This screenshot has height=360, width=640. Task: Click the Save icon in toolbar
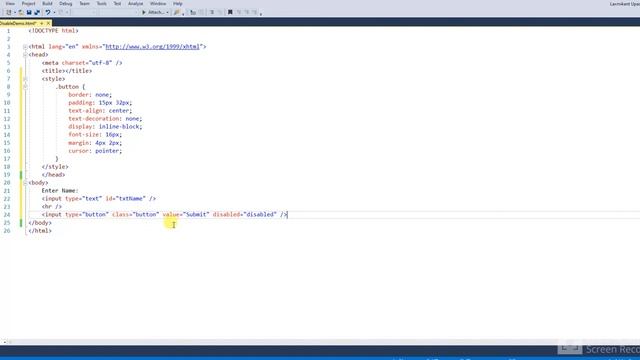29,12
